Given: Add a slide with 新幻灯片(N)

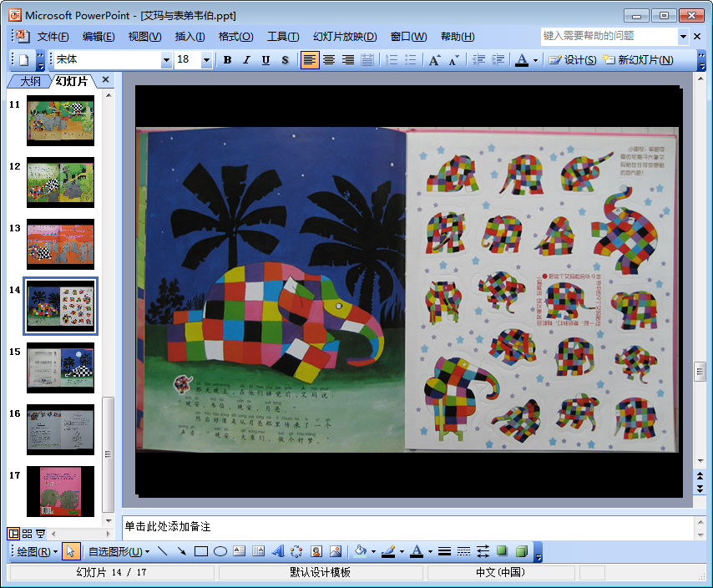Looking at the screenshot, I should point(638,60).
